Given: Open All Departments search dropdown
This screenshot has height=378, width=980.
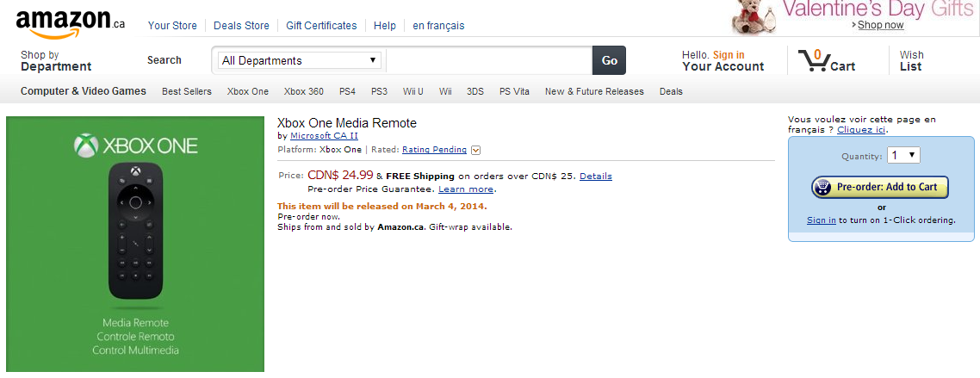Looking at the screenshot, I should click(300, 60).
